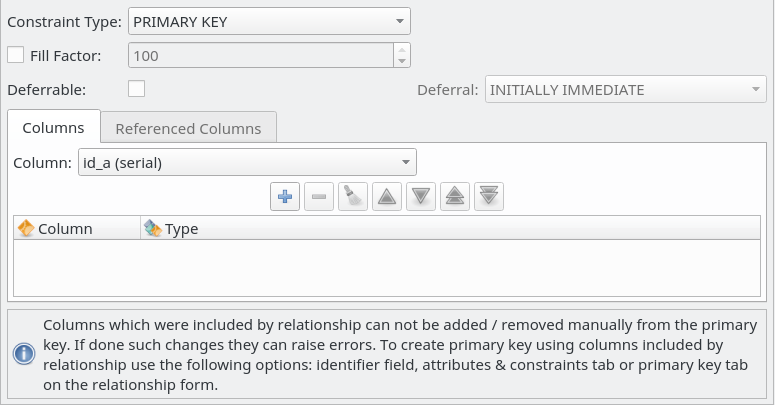
Task: Move column up with the single up triangle
Action: [387, 196]
